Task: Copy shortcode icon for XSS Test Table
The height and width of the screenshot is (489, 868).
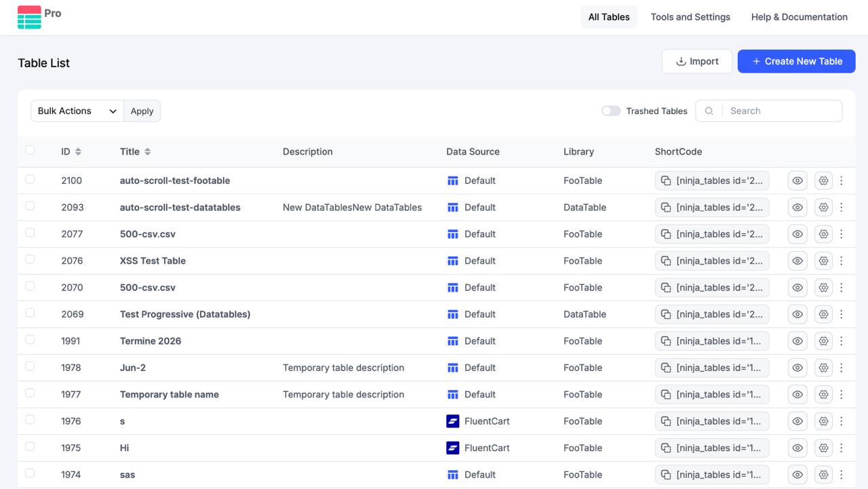Action: click(x=666, y=260)
